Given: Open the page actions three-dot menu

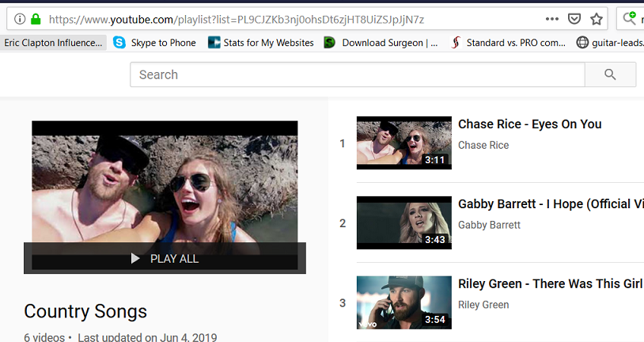Looking at the screenshot, I should point(551,19).
